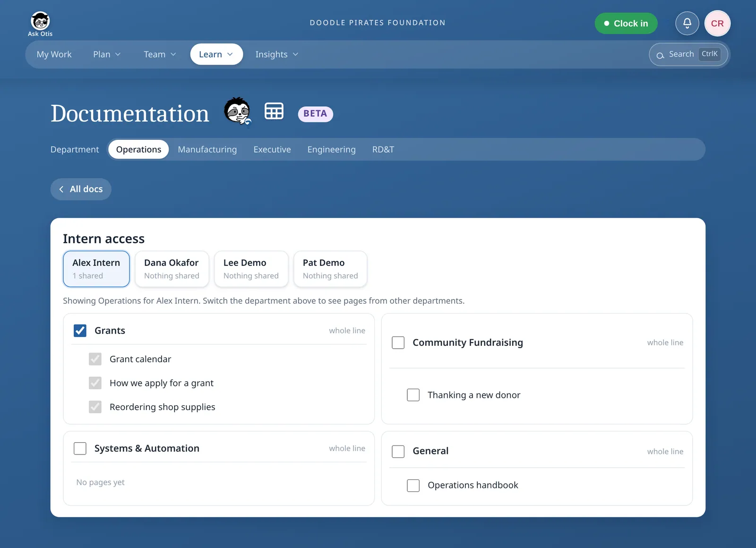The image size is (756, 548).
Task: Open the Learn dropdown menu
Action: click(216, 54)
